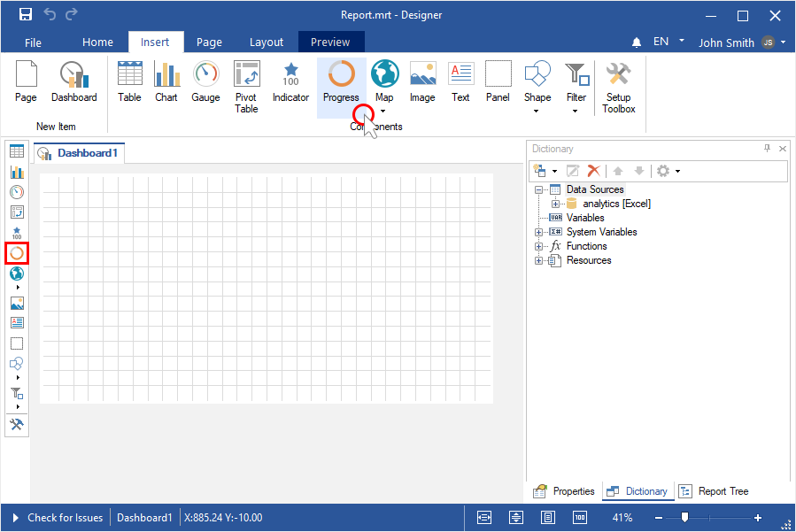796x532 pixels.
Task: Open the Shape dropdown arrow
Action: tap(537, 112)
